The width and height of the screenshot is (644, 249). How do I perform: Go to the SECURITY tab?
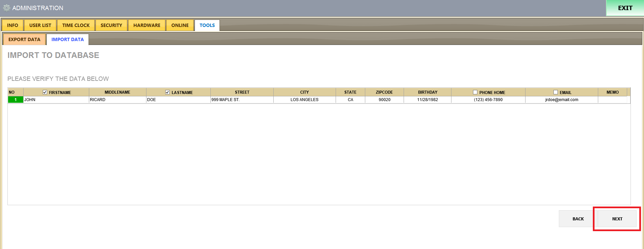point(111,25)
